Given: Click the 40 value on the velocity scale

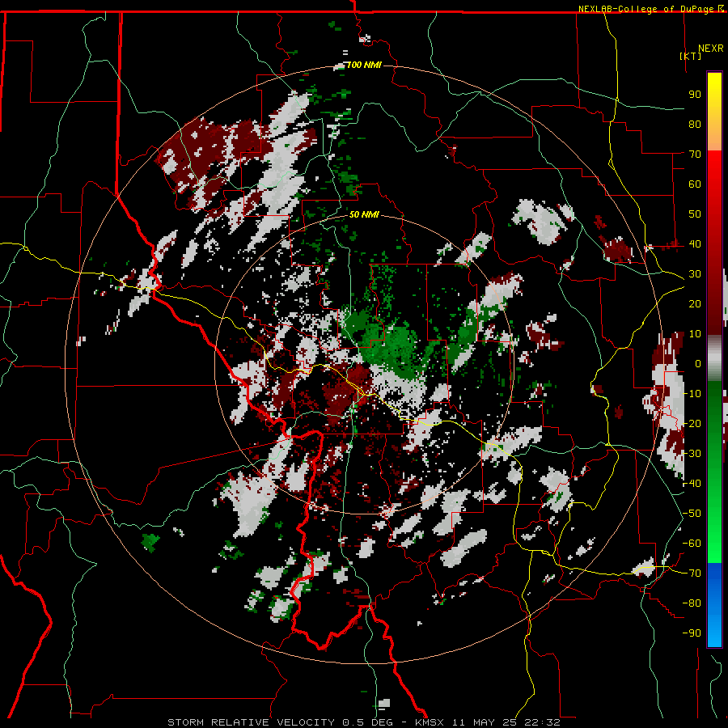Looking at the screenshot, I should 695,244.
